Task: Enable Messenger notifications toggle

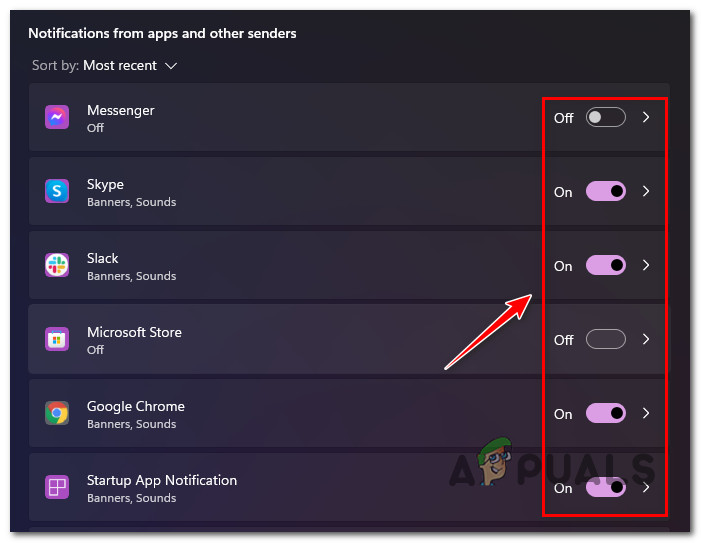Action: pos(605,118)
